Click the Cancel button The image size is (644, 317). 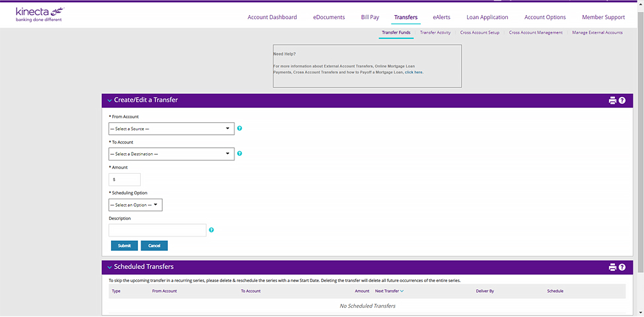154,246
